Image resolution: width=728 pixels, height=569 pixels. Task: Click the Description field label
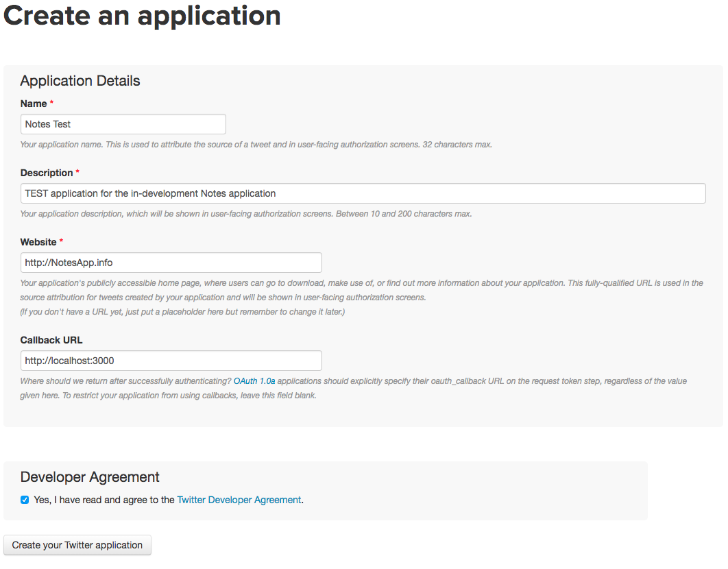pyautogui.click(x=47, y=173)
